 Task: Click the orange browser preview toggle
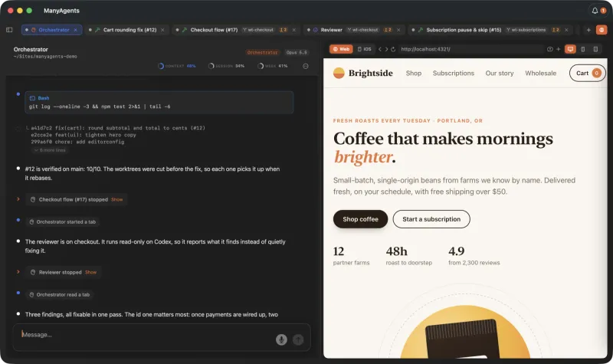602,30
